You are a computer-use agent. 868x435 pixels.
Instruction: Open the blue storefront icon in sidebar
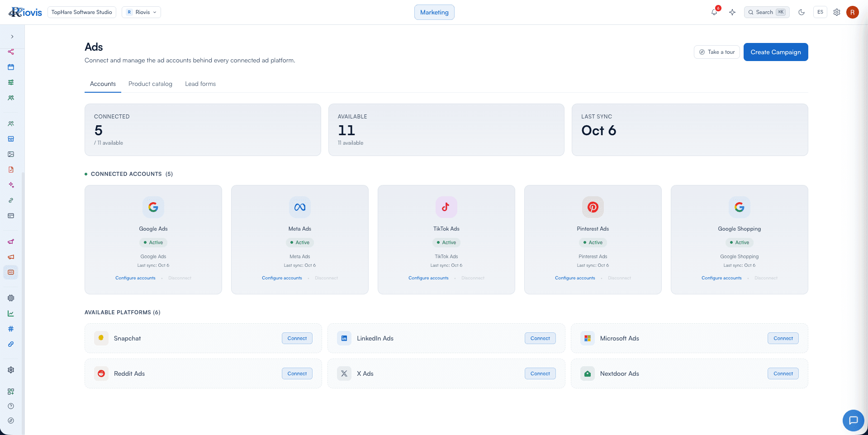[11, 139]
